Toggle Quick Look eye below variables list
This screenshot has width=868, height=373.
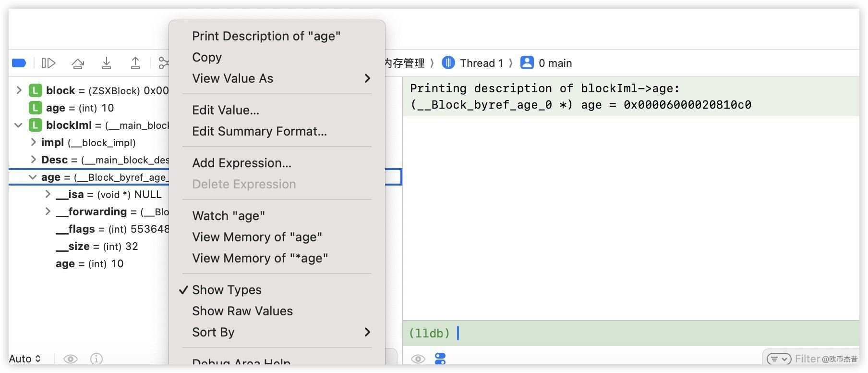coord(71,359)
